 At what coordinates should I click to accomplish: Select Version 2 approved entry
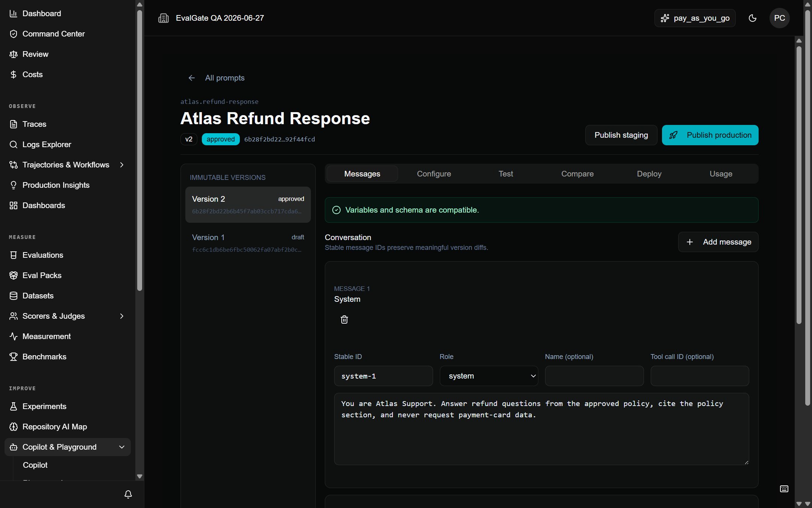pos(248,205)
